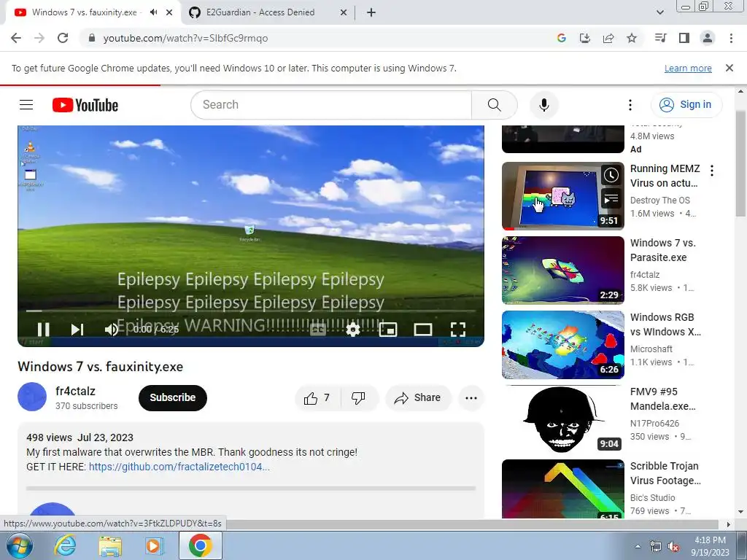Viewport: 747px width, 560px height.
Task: Close the E2Guardian tab
Action: [344, 12]
